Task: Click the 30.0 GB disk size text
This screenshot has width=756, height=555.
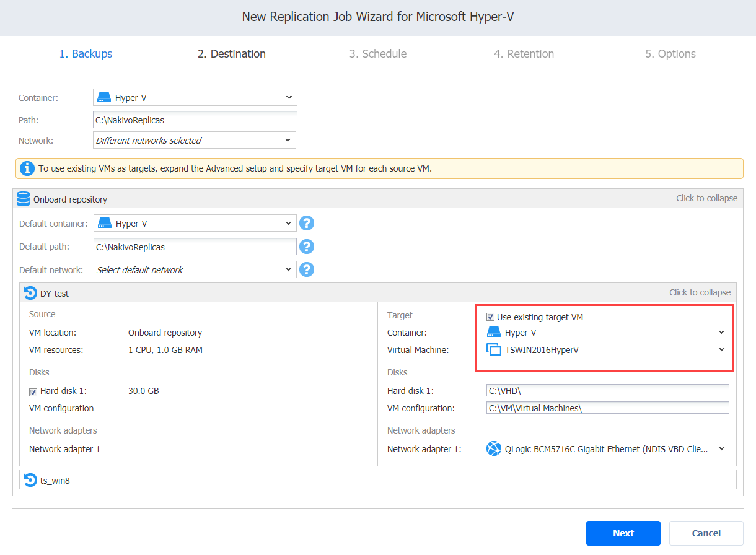Action: 144,391
